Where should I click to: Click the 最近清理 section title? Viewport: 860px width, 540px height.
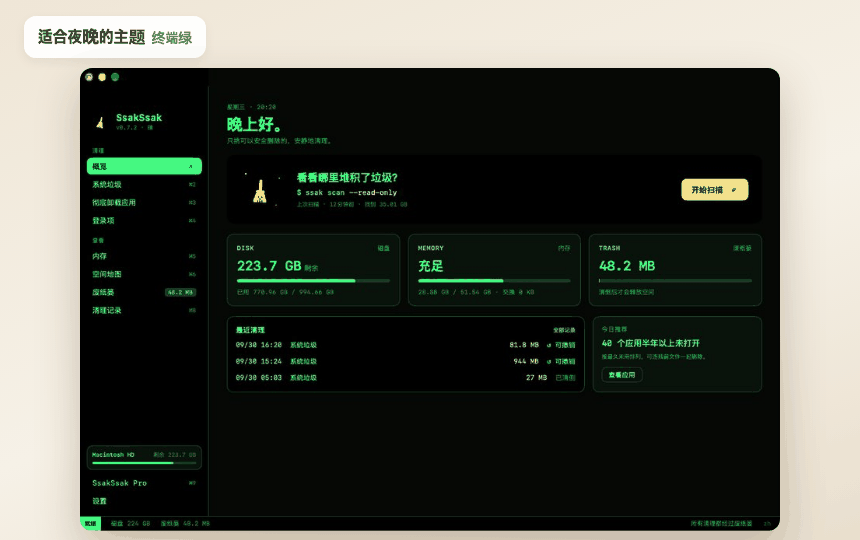[250, 330]
